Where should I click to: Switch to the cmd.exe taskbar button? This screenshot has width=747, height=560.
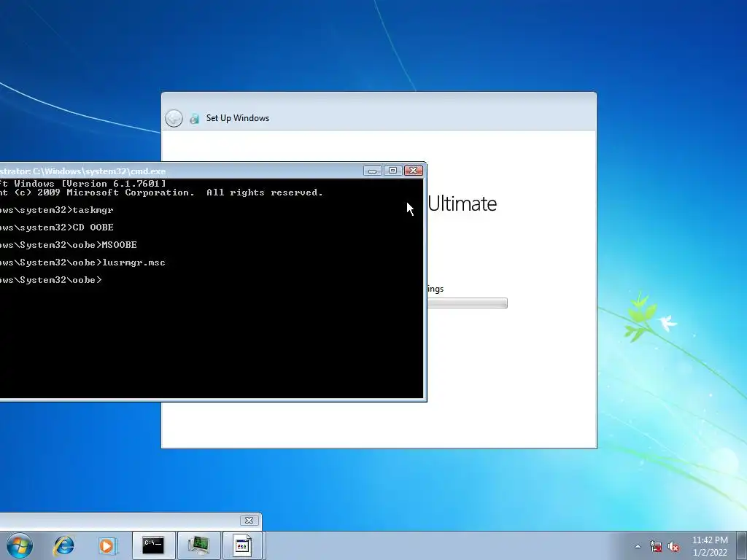point(154,545)
